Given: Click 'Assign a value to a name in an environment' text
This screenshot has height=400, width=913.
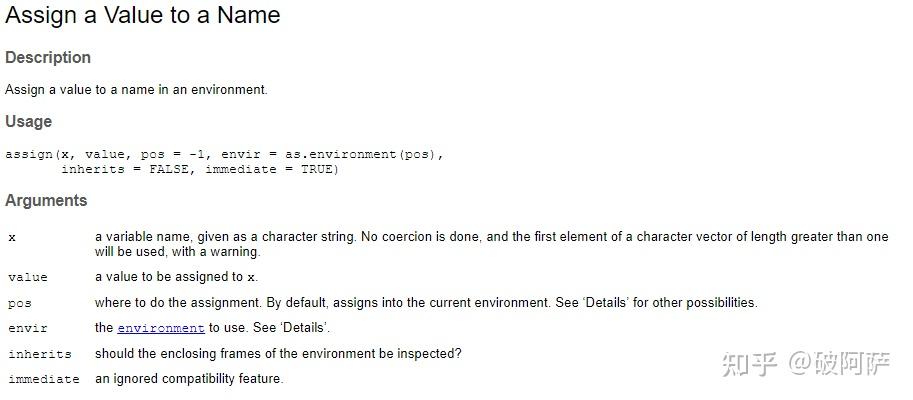Looking at the screenshot, I should (x=136, y=90).
